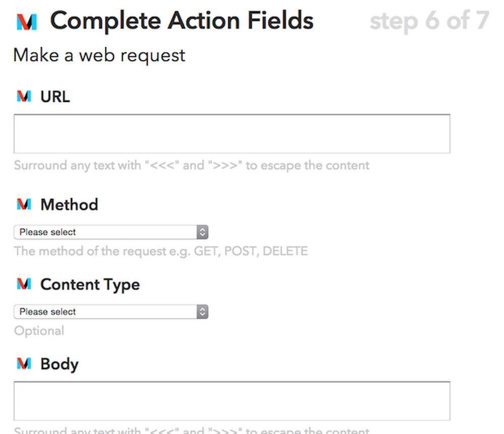This screenshot has height=434, width=504.
Task: Click the Method field label
Action: point(69,204)
